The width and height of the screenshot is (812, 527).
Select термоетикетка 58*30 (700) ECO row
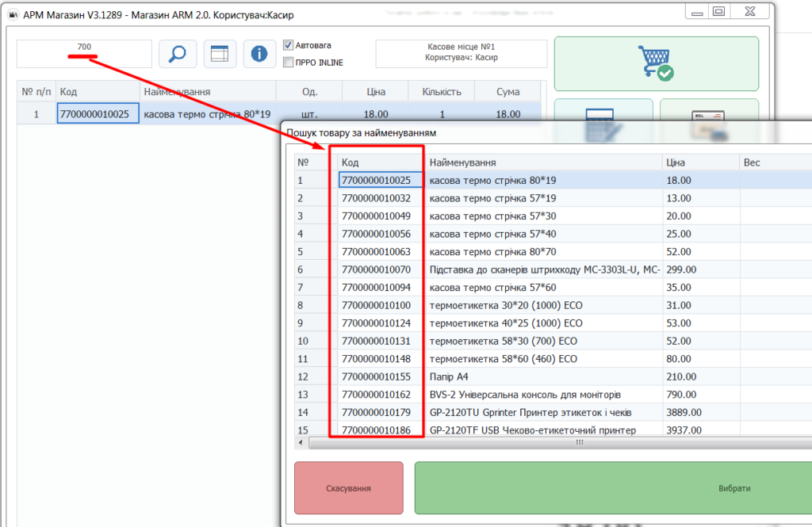coord(553,341)
